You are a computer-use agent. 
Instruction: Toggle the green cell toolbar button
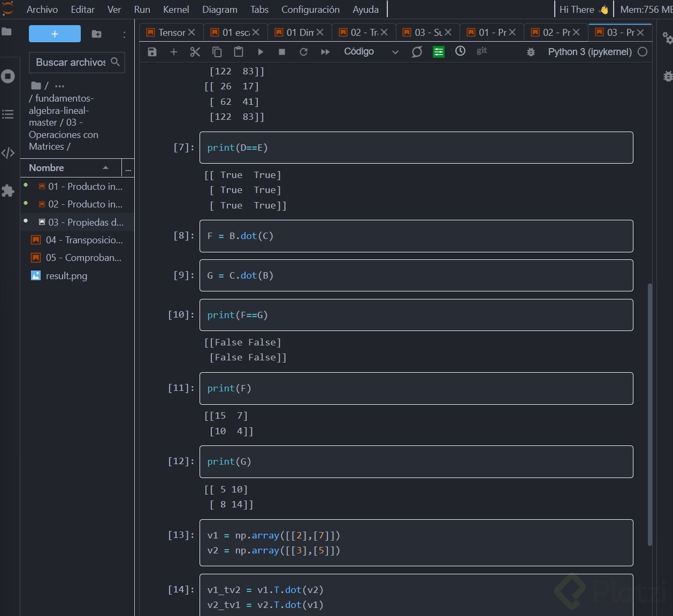439,52
